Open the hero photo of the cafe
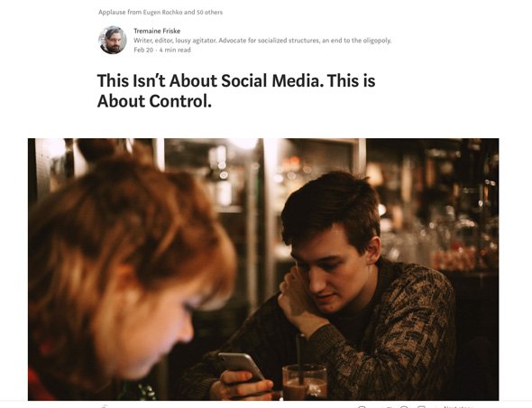This screenshot has width=532, height=408. click(x=263, y=269)
